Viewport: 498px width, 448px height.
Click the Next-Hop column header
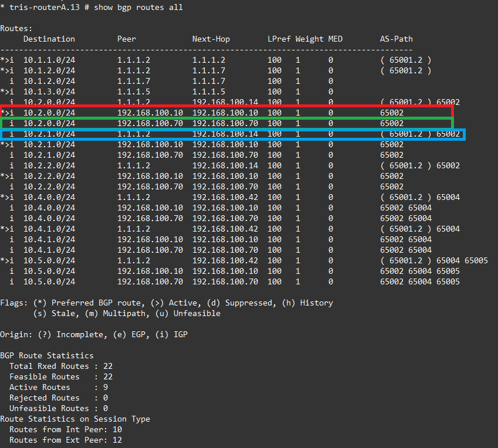tap(211, 39)
